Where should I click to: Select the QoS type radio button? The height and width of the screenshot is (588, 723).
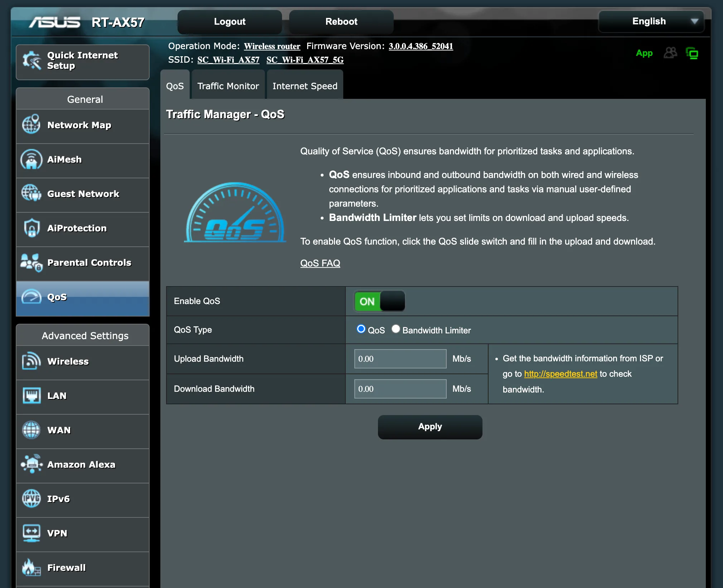coord(361,329)
